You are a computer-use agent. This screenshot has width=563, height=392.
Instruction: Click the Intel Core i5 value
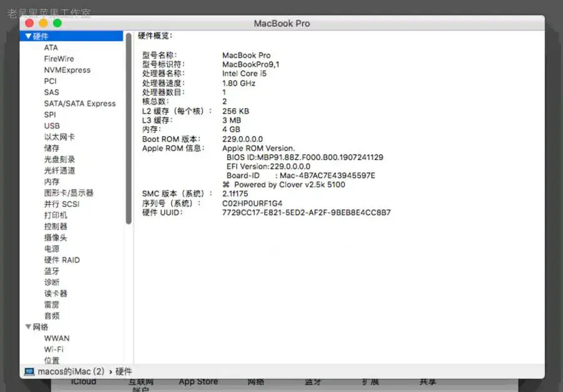tap(244, 74)
